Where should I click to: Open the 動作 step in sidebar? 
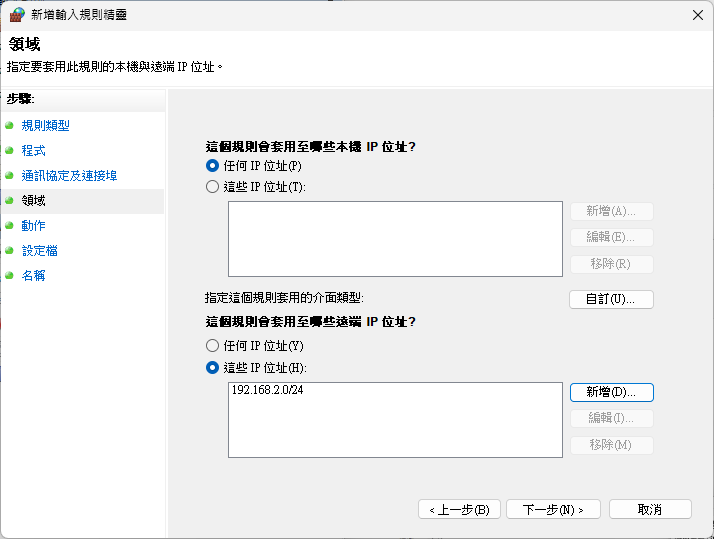33,225
